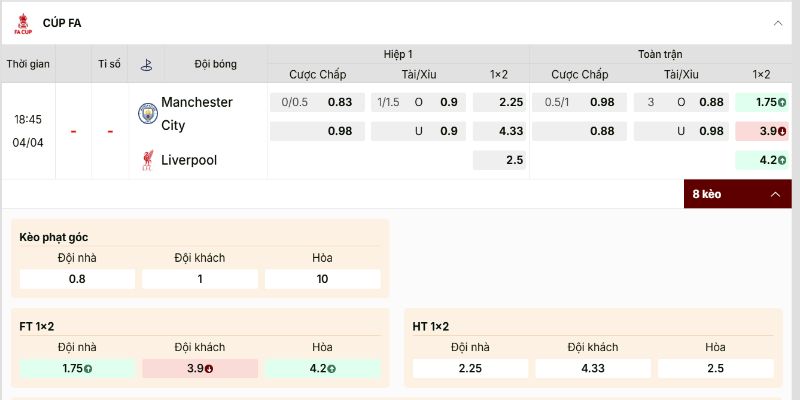Click the stream icon in the table header

[146, 64]
